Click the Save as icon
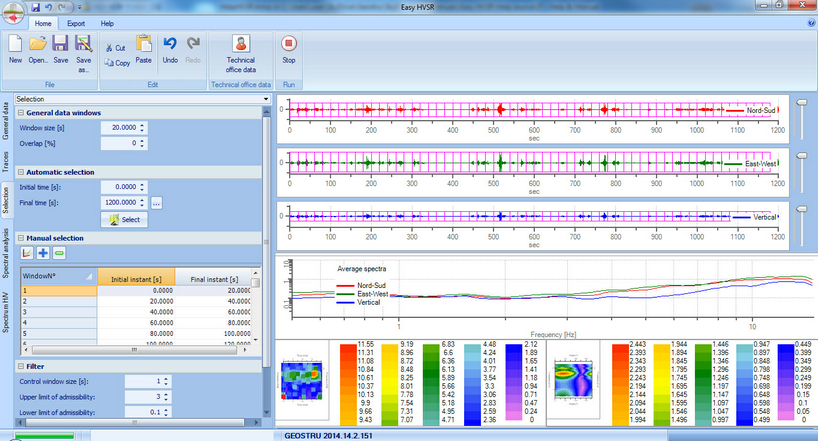The width and height of the screenshot is (818, 441). pos(83,43)
